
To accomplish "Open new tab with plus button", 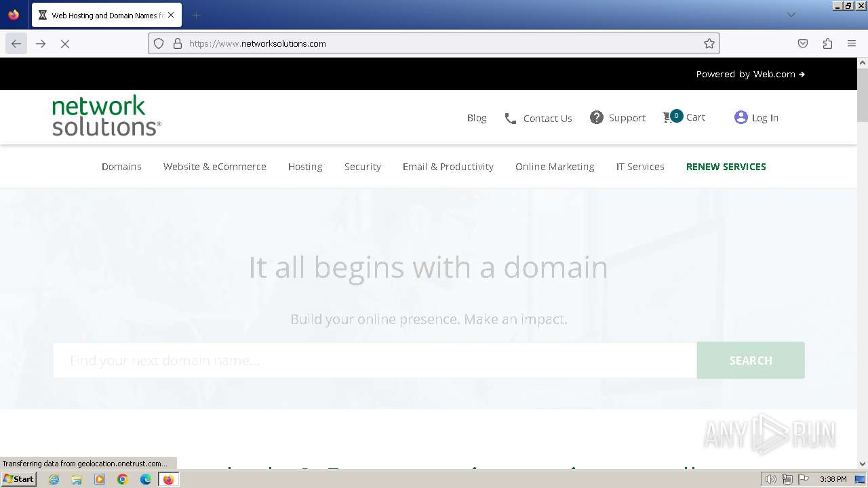I will [x=196, y=15].
